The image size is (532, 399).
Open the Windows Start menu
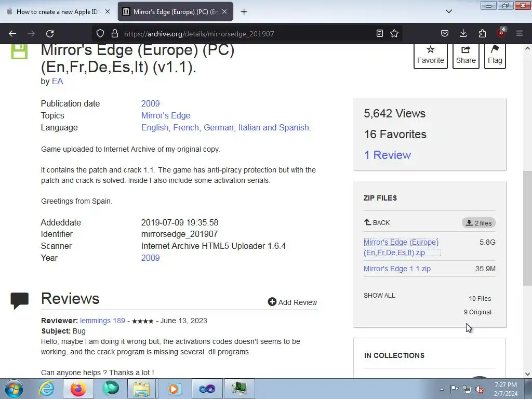14,389
